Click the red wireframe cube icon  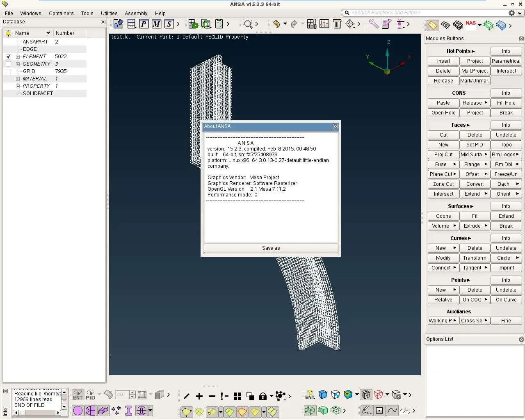coord(379,395)
